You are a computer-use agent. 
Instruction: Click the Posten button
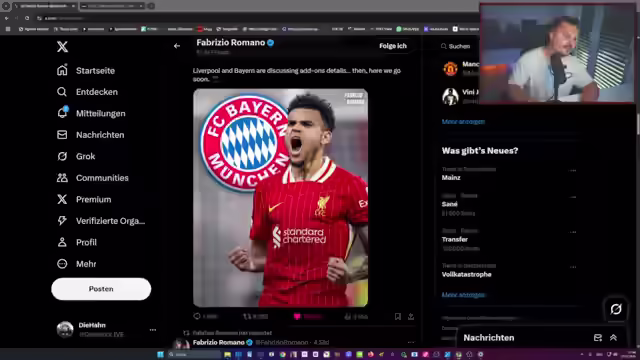click(x=101, y=289)
